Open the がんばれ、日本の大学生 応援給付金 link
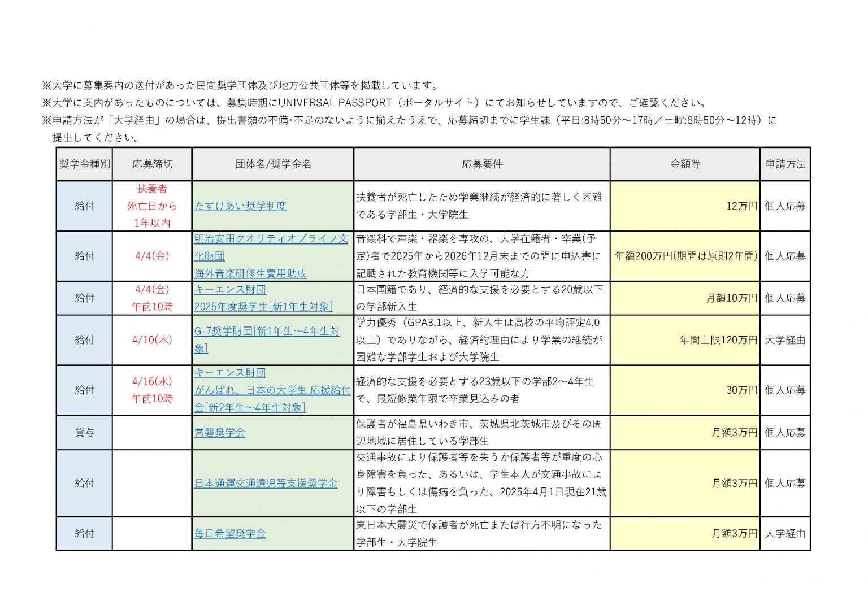This screenshot has width=868, height=614. [272, 390]
